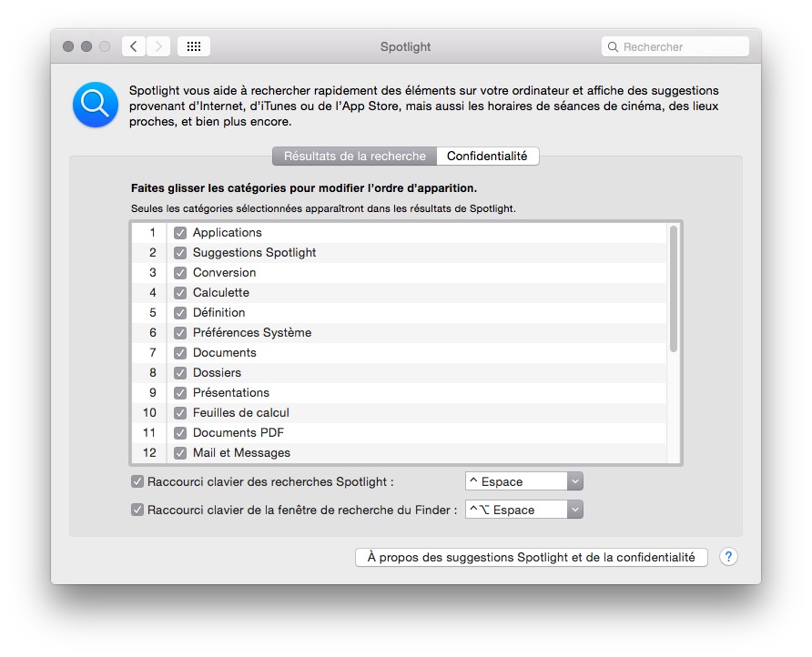Switch to Résultats de la recherche tab
Viewport: 812px width, 657px height.
pos(355,157)
